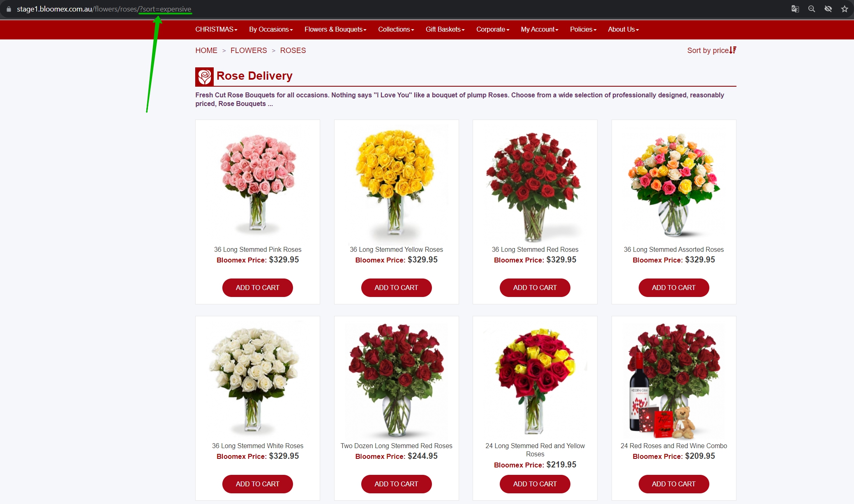This screenshot has width=854, height=504.
Task: Open the Corporate dropdown
Action: 493,30
